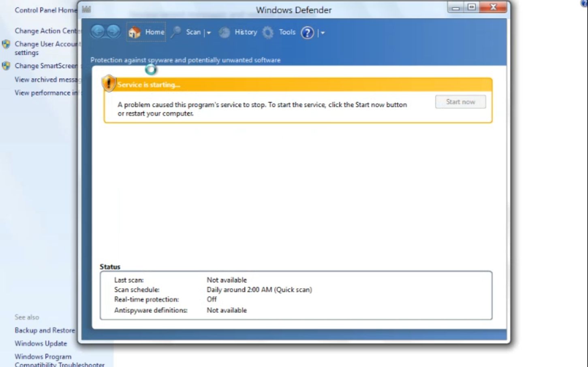Expand the Scan options dropdown arrow

tap(209, 32)
